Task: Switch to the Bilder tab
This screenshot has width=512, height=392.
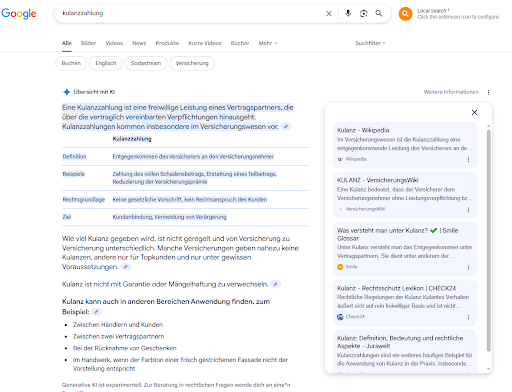Action: 88,43
